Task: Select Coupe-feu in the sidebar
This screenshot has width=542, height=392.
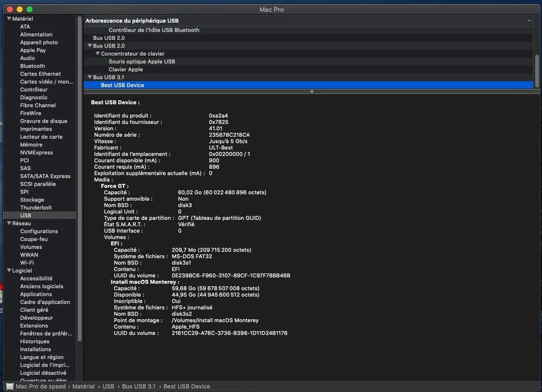Action: [x=34, y=239]
